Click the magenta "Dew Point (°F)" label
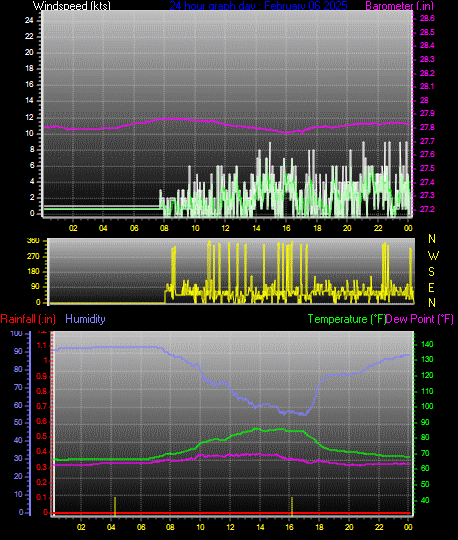The height and width of the screenshot is (540, 458). tap(419, 319)
